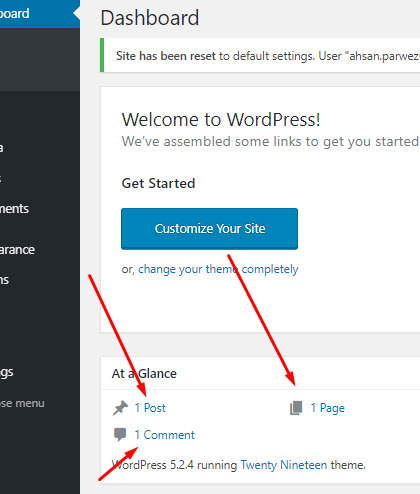Open the 1 Page link
The image size is (420, 494).
[x=328, y=408]
